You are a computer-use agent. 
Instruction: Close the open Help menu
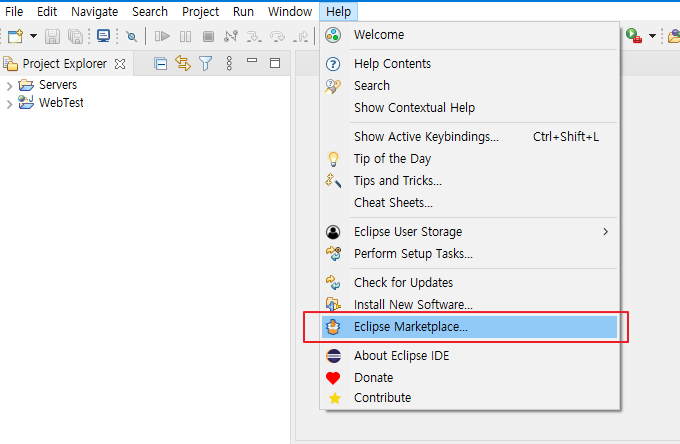(x=339, y=12)
